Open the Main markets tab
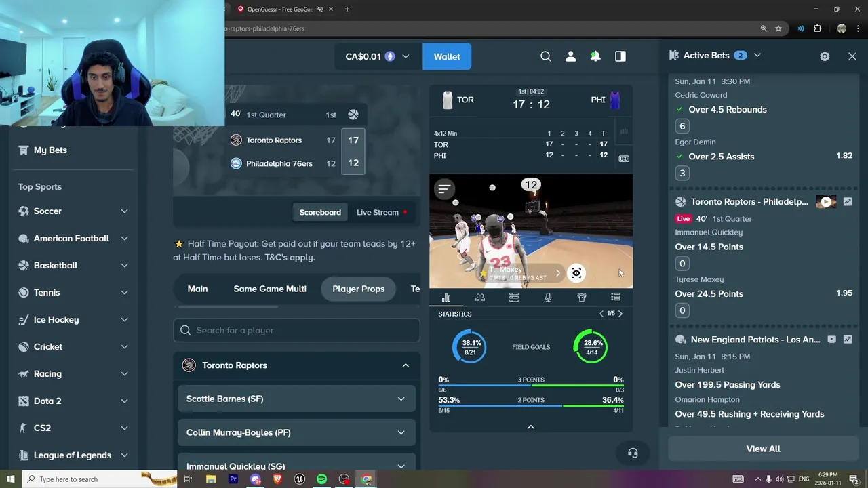Image resolution: width=868 pixels, height=488 pixels. coord(197,289)
